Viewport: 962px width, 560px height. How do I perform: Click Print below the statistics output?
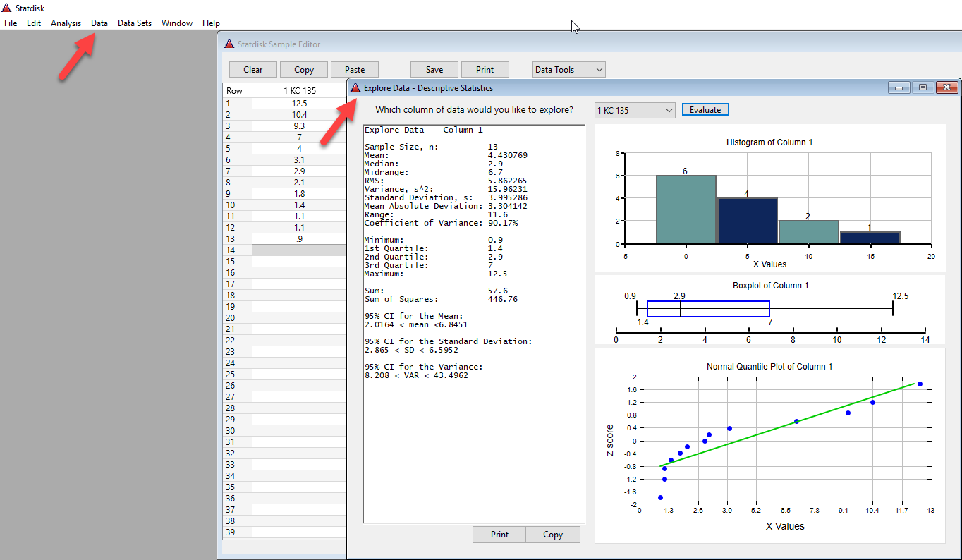click(x=499, y=535)
